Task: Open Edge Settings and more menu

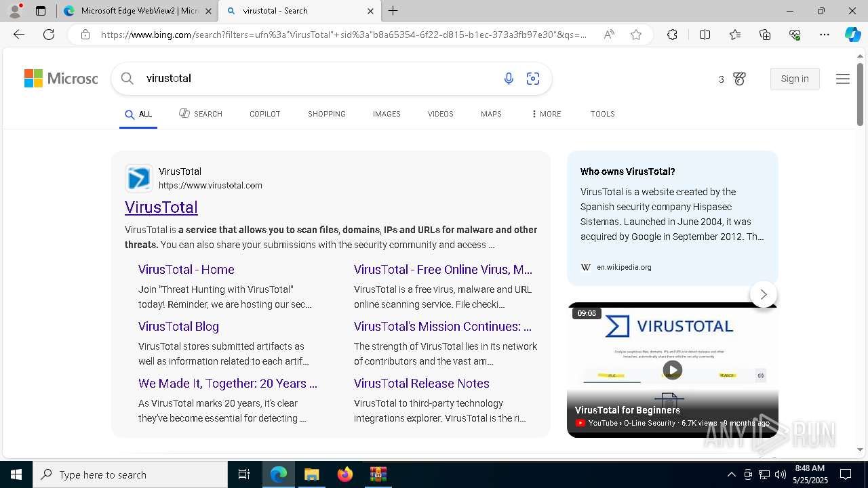Action: point(825,35)
